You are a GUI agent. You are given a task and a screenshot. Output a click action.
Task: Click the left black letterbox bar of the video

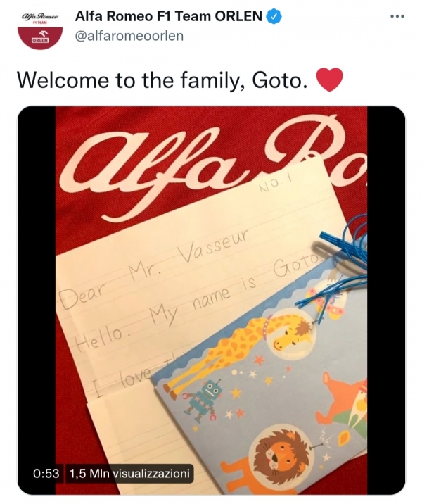click(x=37, y=300)
